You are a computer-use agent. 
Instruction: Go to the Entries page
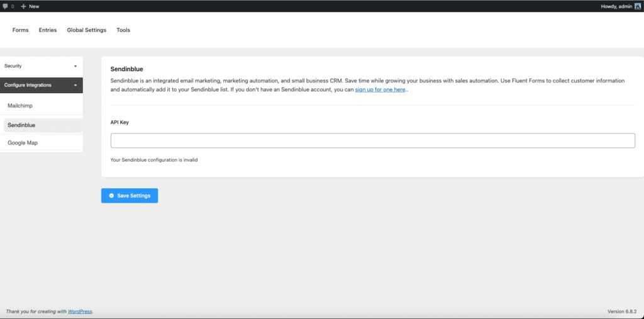(x=48, y=30)
